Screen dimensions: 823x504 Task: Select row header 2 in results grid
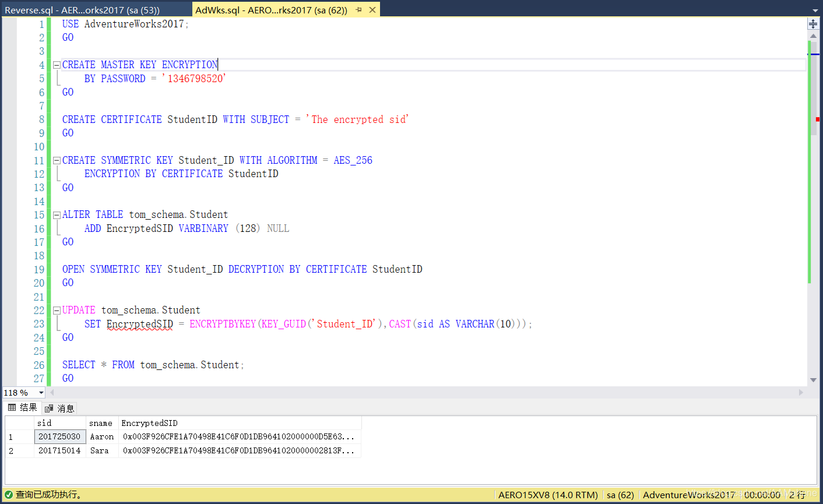click(x=19, y=450)
